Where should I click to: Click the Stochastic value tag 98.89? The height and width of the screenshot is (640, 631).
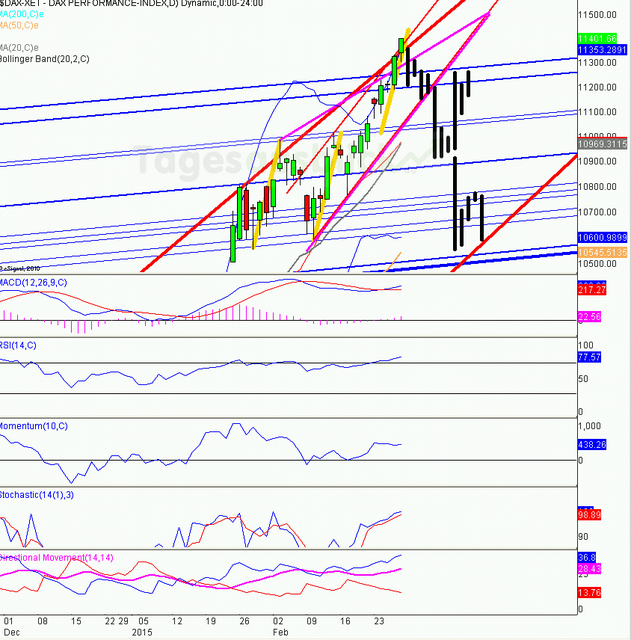pyautogui.click(x=591, y=513)
